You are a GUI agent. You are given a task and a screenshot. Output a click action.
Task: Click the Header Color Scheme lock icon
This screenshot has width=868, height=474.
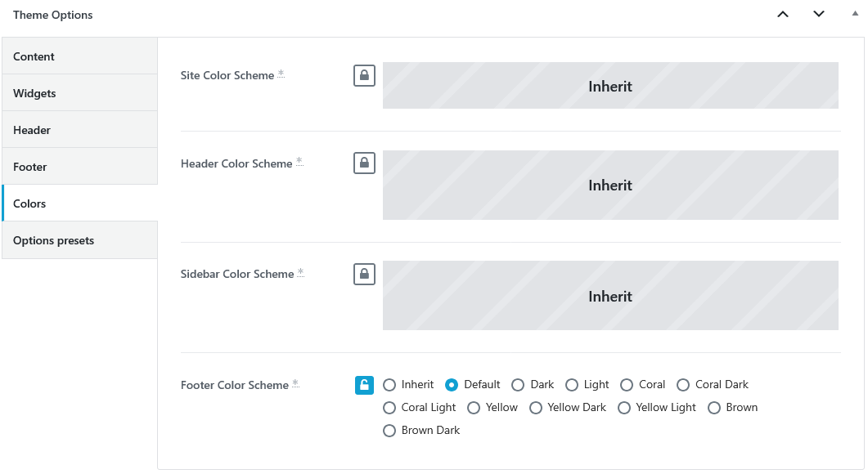pos(364,163)
